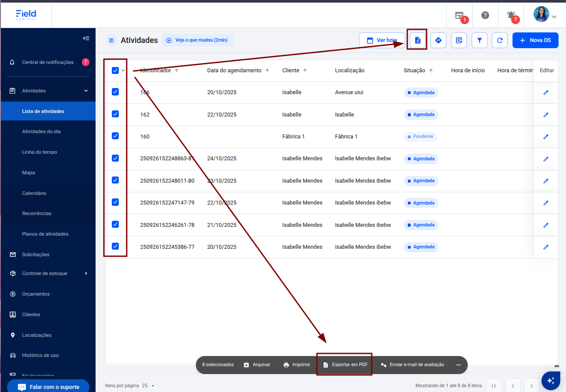Screen dimensions: 566x392
Task: Open the AI sparkle assistant button
Action: [x=551, y=380]
